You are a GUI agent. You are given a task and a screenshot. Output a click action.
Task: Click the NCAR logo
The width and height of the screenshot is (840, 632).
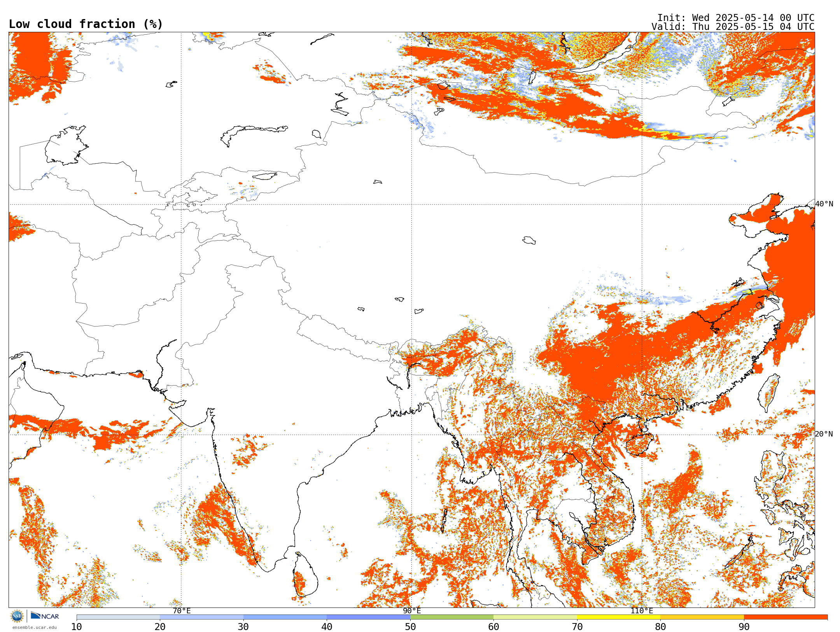click(x=45, y=616)
